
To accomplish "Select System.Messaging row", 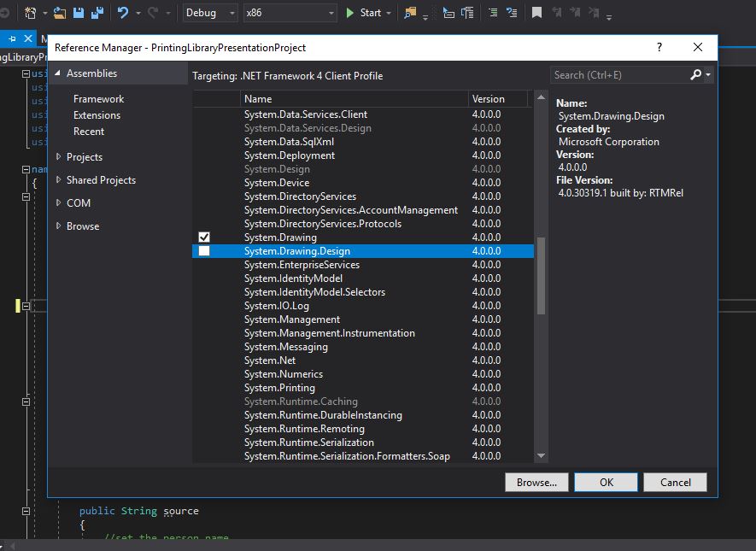I will point(363,347).
